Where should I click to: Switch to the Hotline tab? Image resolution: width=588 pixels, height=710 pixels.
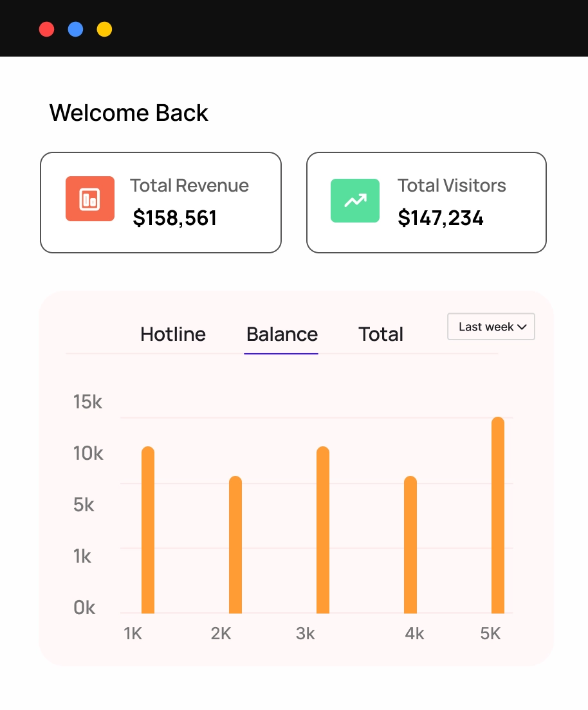(x=173, y=334)
